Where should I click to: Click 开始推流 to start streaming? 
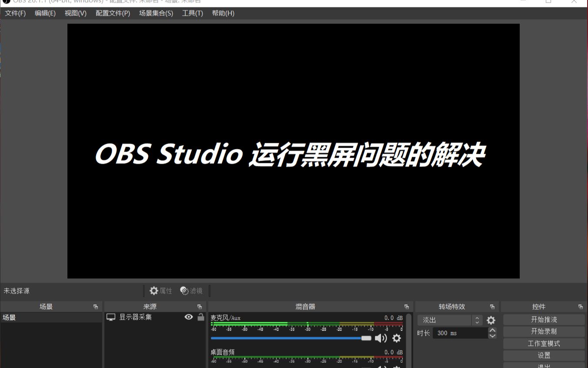(544, 319)
